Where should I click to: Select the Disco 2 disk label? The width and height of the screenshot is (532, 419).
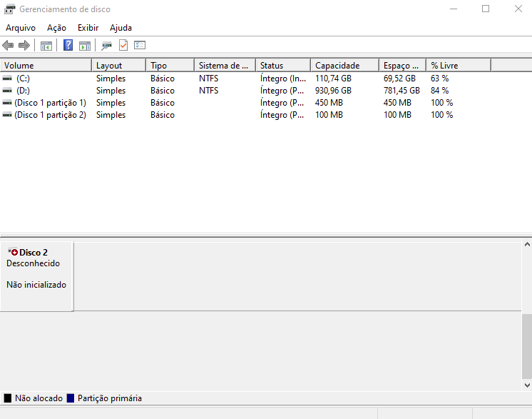click(34, 253)
